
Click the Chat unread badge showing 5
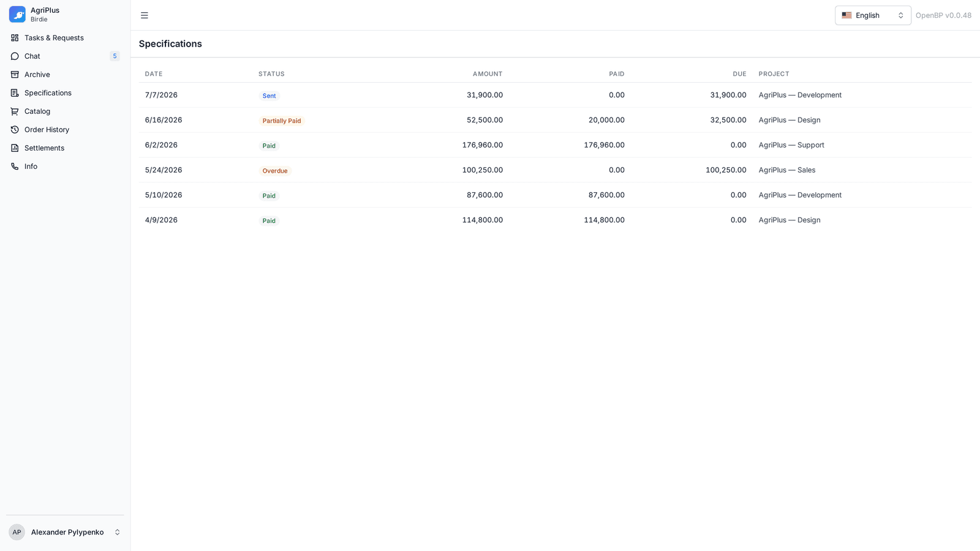115,56
